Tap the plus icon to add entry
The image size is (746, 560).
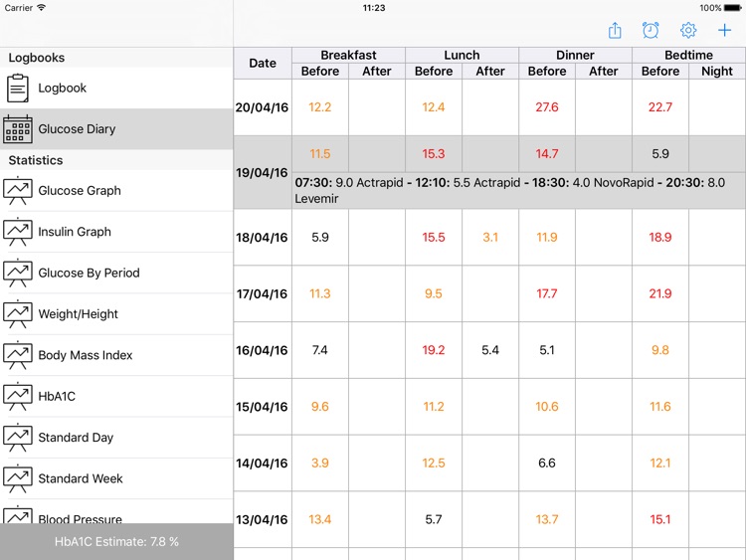724,31
